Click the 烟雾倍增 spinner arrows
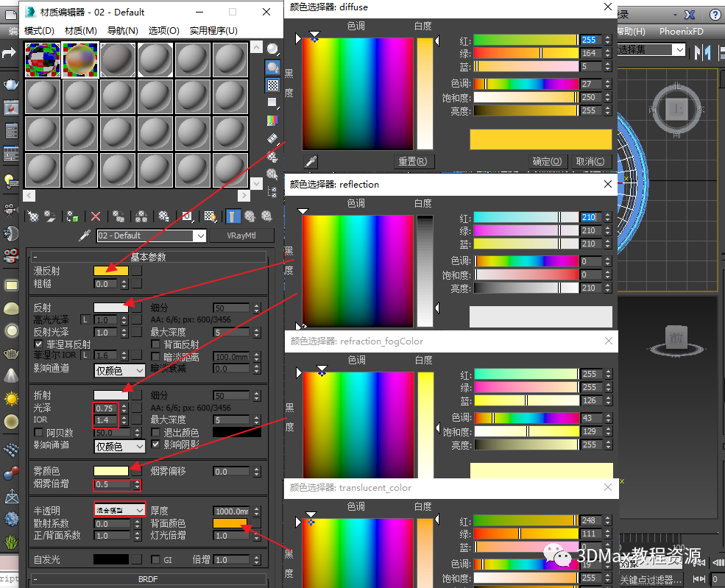The height and width of the screenshot is (588, 725). point(137,484)
